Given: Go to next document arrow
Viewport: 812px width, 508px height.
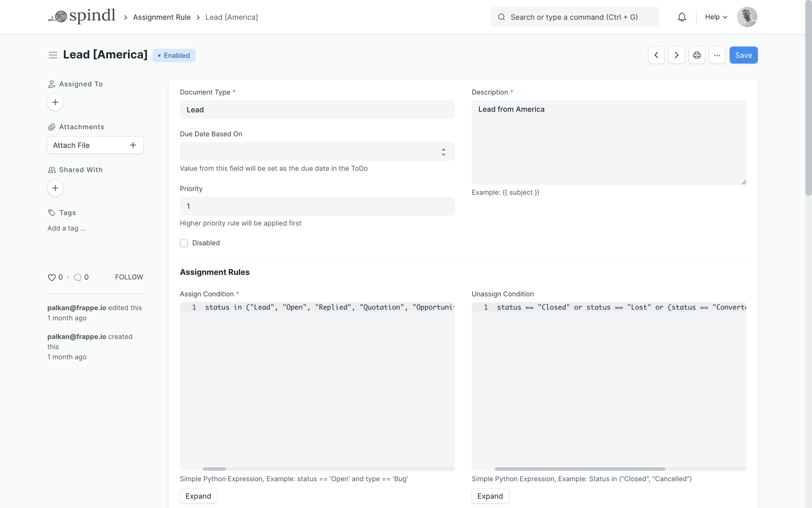Looking at the screenshot, I should pyautogui.click(x=676, y=55).
